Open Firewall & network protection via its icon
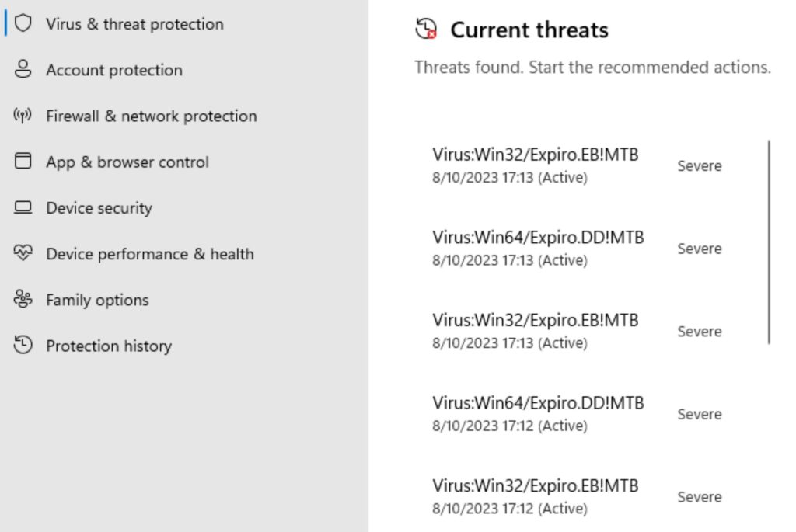 click(x=23, y=115)
